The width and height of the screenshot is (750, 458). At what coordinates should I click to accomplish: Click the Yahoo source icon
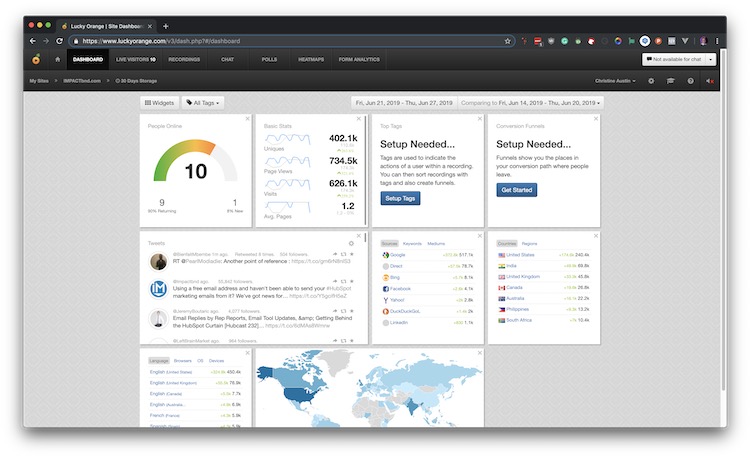[386, 300]
